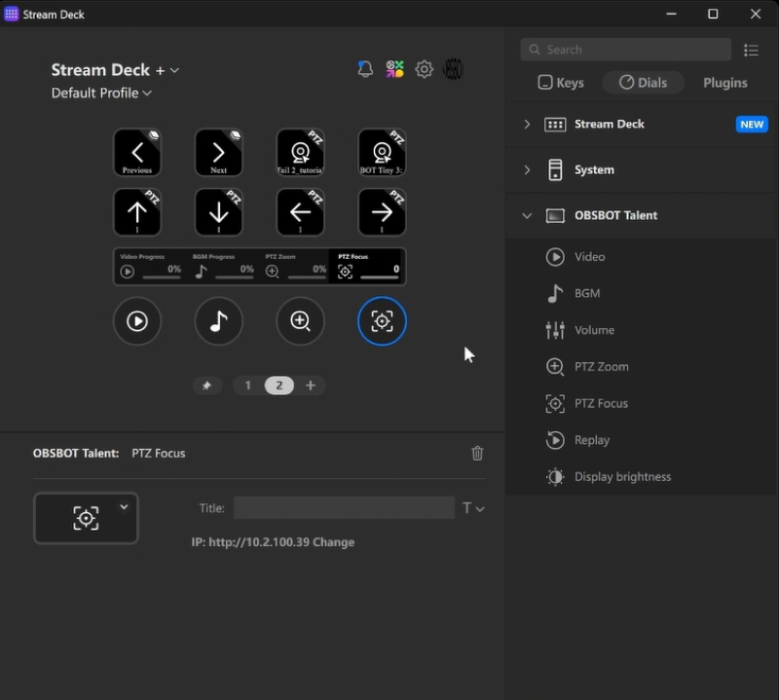Open the Marketplace colorful icon
The height and width of the screenshot is (700, 779).
click(395, 69)
